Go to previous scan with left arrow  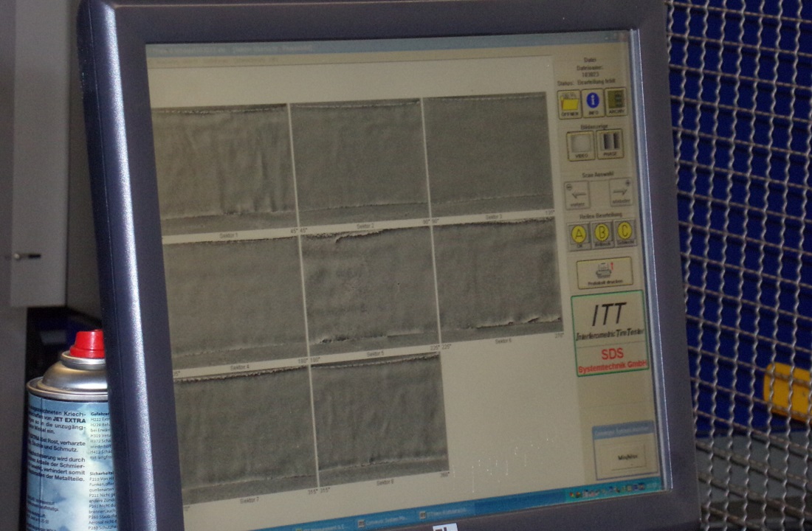click(577, 195)
